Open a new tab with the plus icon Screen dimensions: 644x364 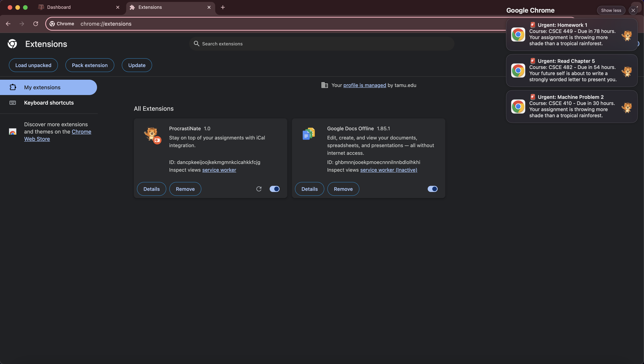tap(223, 7)
